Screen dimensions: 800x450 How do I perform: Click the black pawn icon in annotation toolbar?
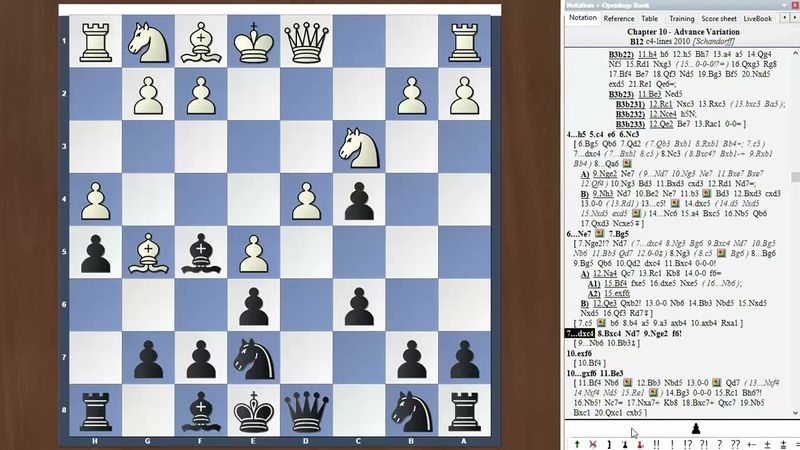point(626,443)
